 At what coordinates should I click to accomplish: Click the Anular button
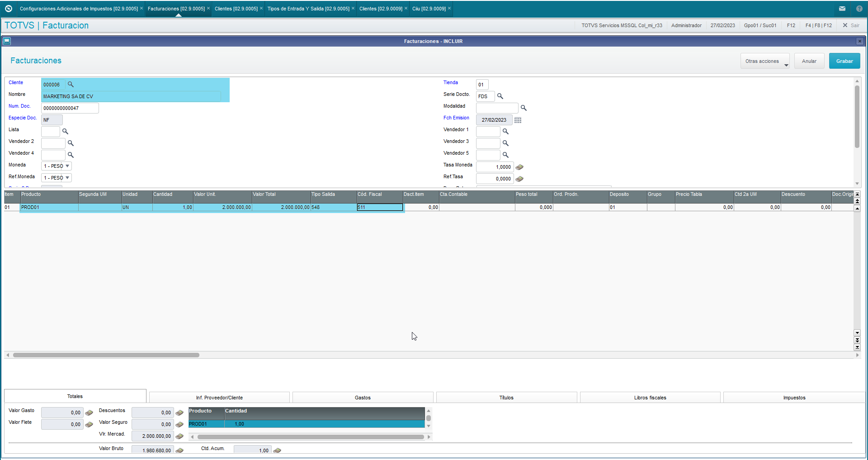coord(809,61)
